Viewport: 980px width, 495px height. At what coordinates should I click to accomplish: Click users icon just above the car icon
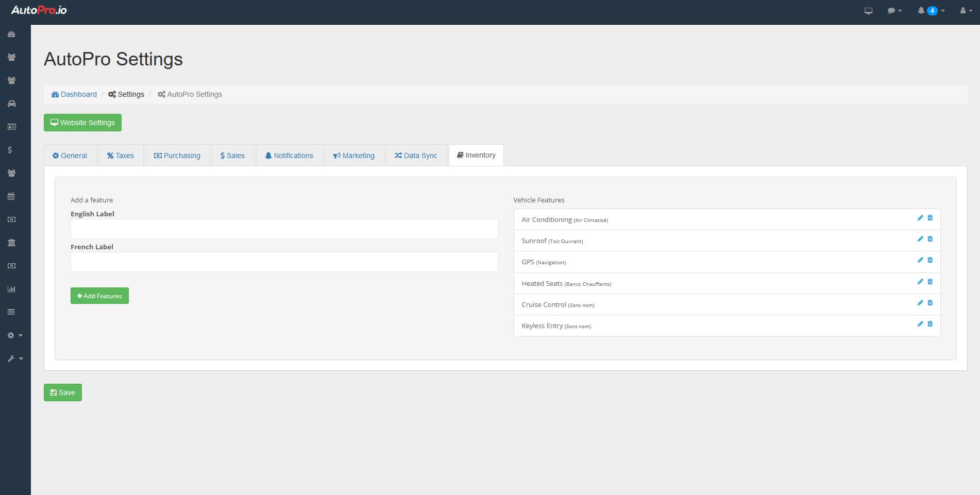(x=11, y=80)
